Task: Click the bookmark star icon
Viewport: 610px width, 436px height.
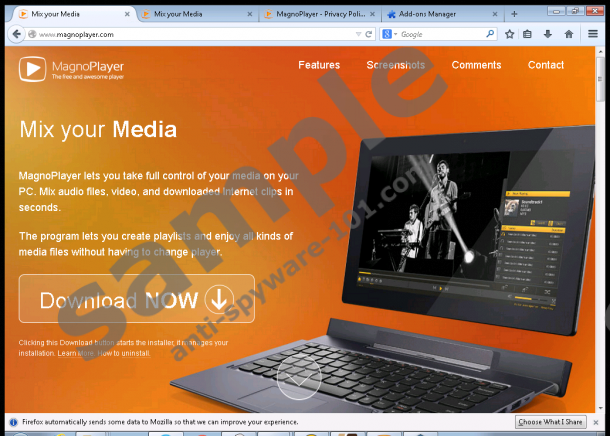Action: 509,34
